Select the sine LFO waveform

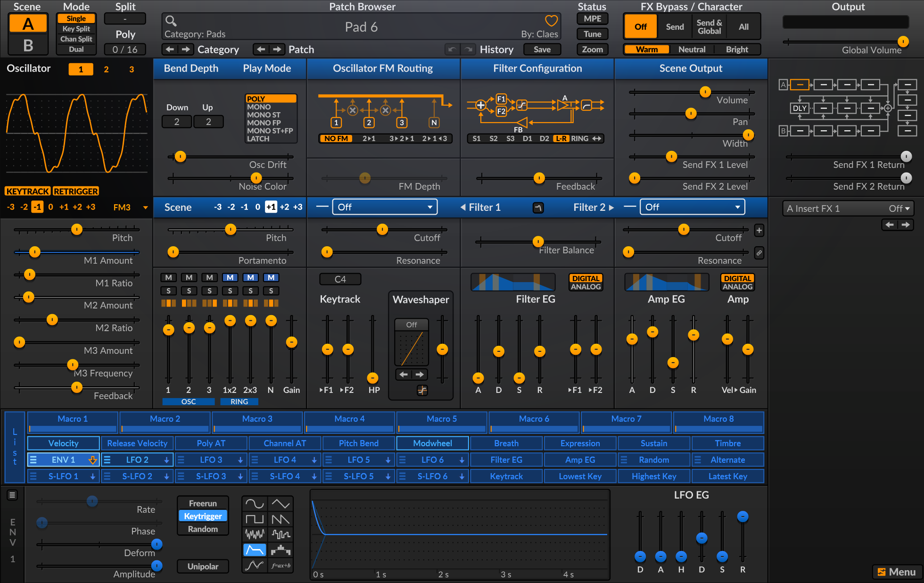tap(255, 504)
